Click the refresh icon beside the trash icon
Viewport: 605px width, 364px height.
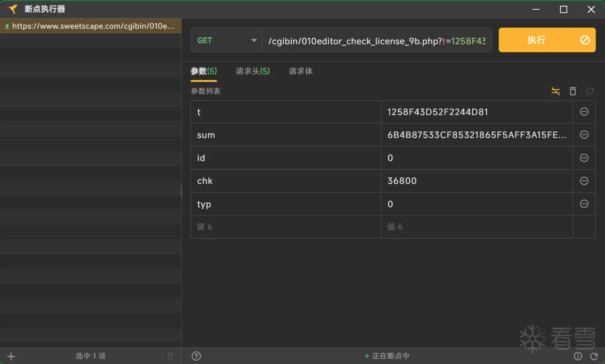point(590,91)
